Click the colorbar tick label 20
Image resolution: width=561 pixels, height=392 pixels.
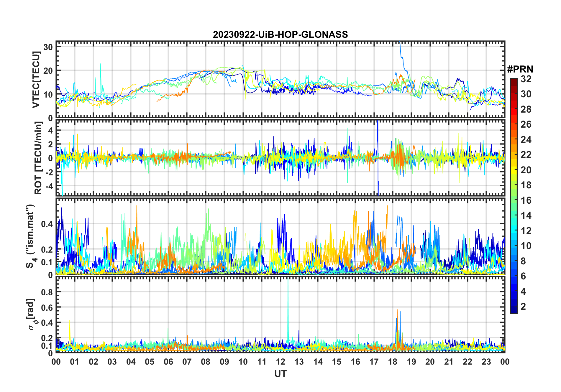[526, 170]
